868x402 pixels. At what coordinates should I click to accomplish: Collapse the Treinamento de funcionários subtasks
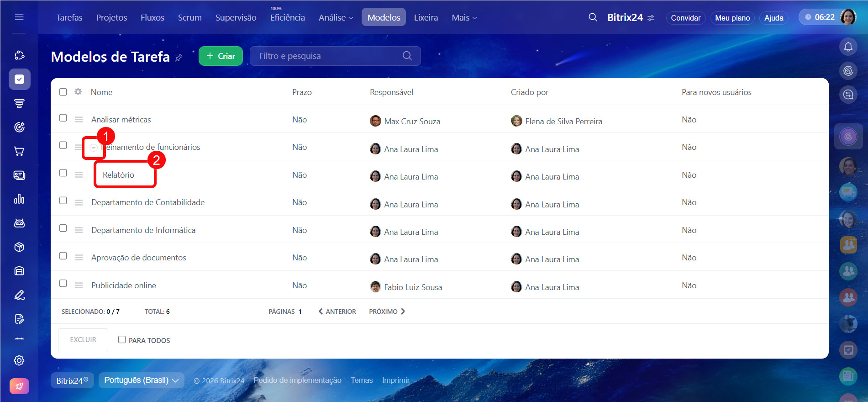93,148
